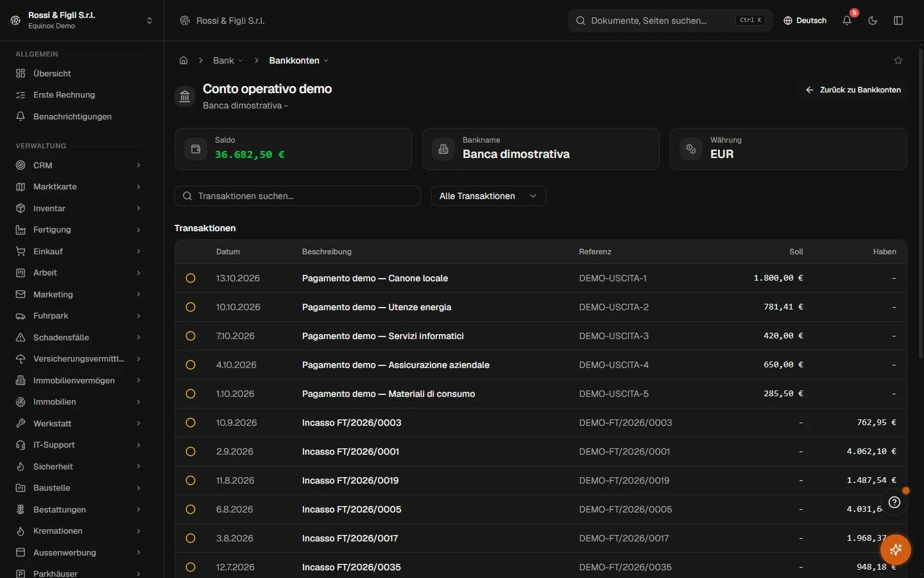This screenshot has height=578, width=924.
Task: Toggle dark mode moon icon
Action: (x=873, y=21)
